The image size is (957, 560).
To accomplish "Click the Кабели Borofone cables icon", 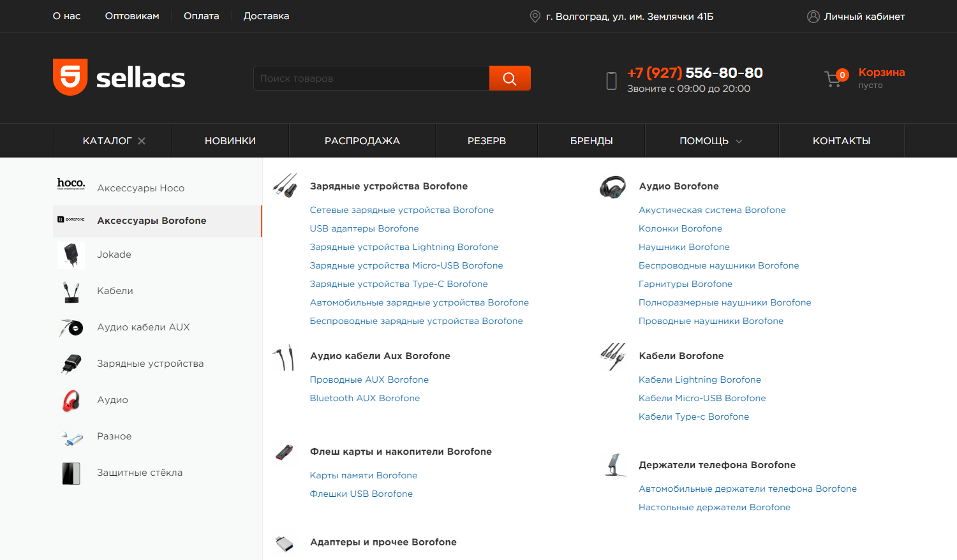I will click(x=613, y=356).
